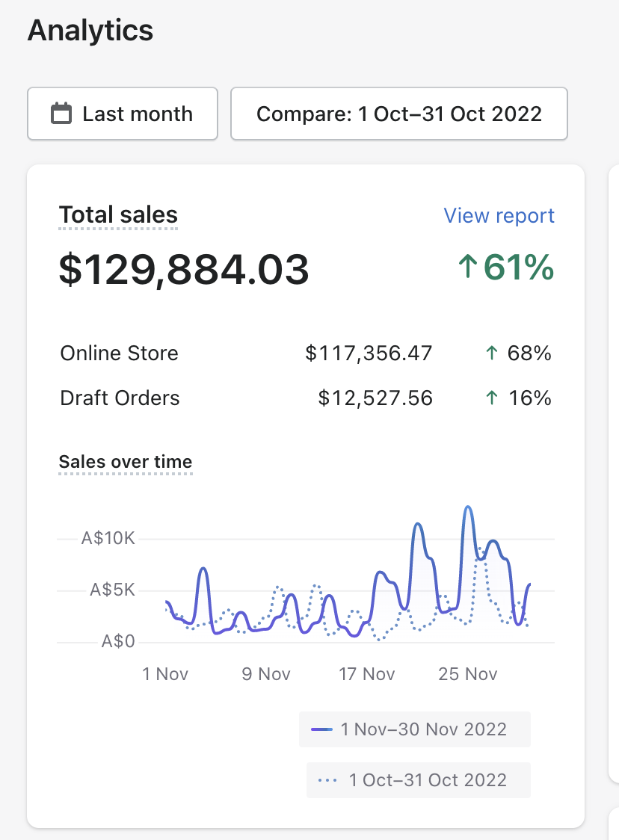Click the Sales over time label
619x840 pixels.
(125, 462)
